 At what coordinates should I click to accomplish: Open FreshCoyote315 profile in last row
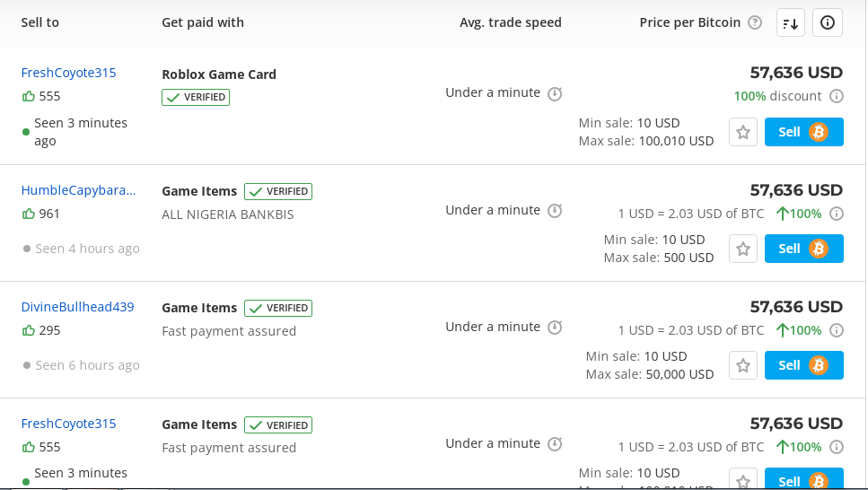[68, 424]
